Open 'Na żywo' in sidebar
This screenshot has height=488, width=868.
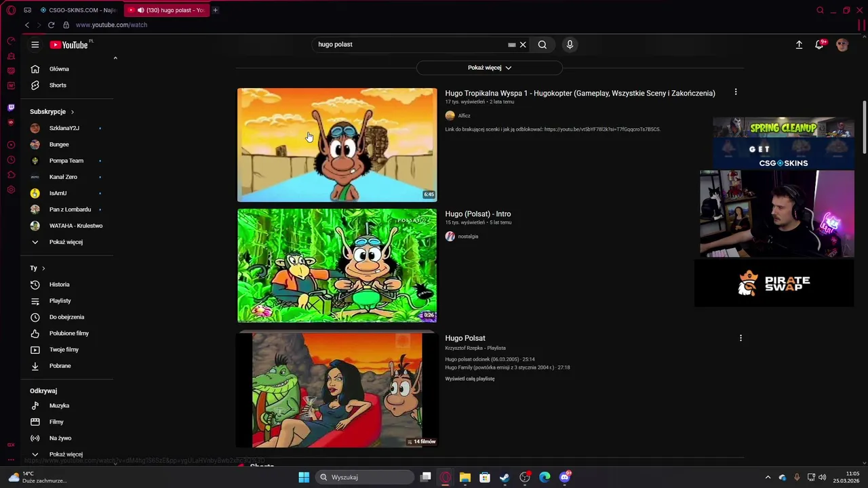click(x=59, y=438)
